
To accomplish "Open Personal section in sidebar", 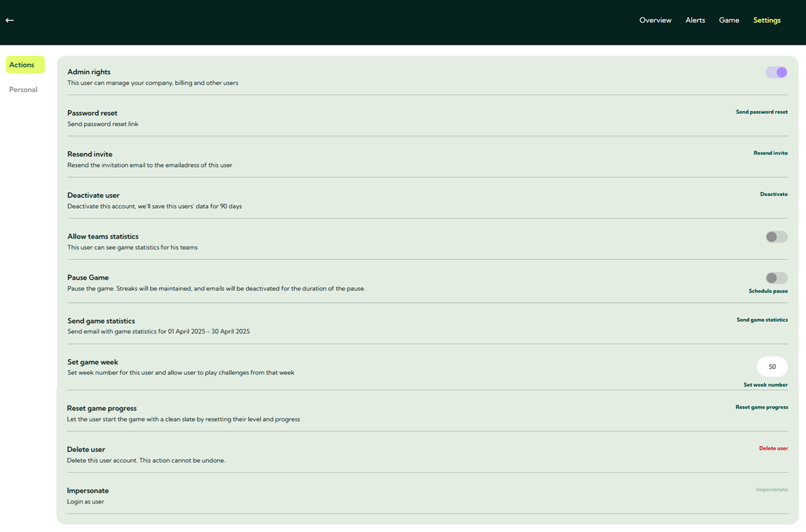I will click(23, 90).
